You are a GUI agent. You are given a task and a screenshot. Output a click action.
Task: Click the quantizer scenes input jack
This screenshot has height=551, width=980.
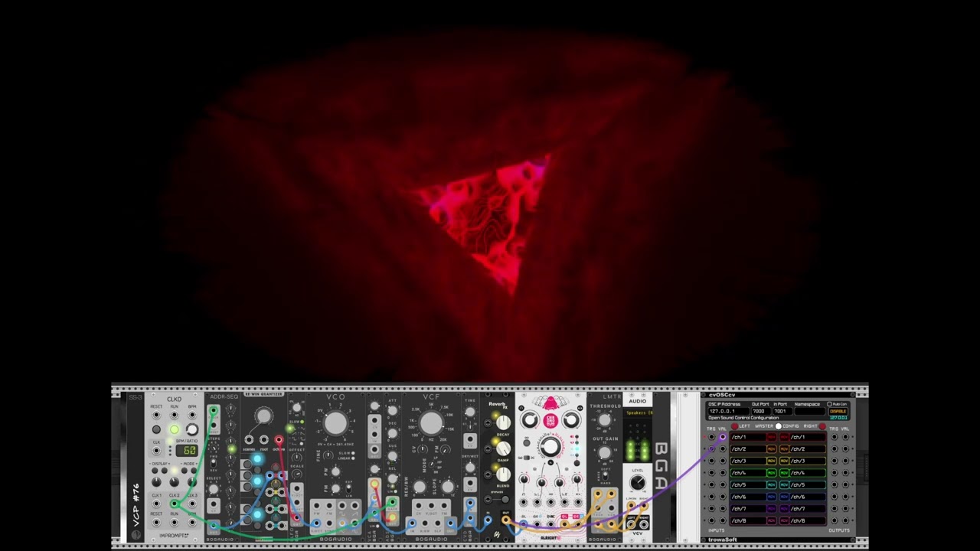click(249, 440)
